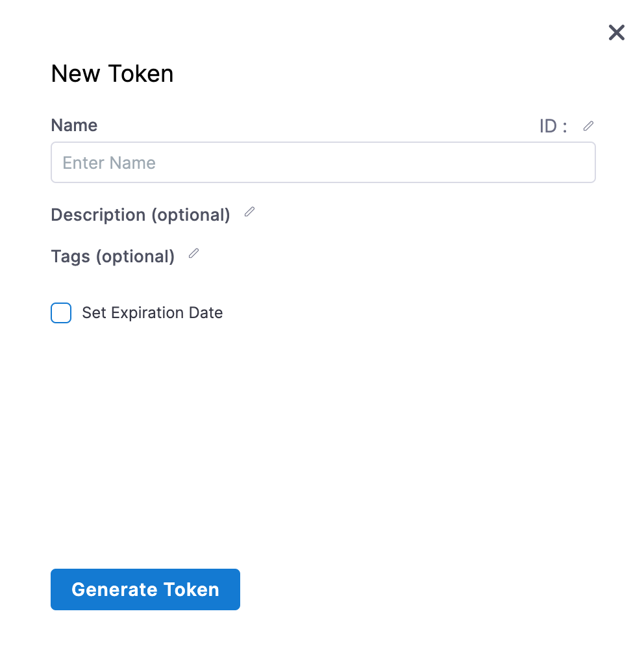Open the Description editor via its pencil icon

tap(249, 212)
